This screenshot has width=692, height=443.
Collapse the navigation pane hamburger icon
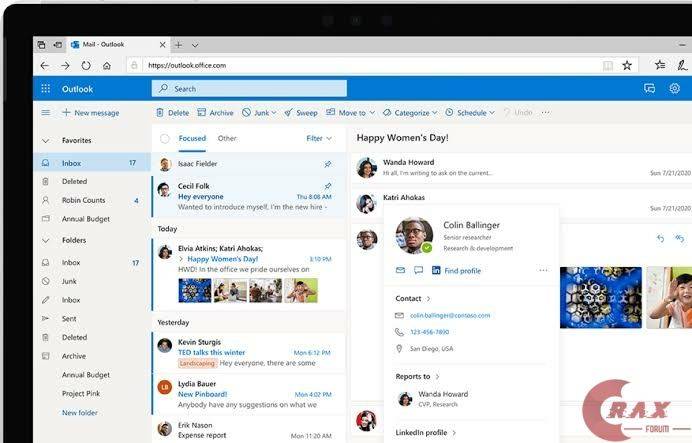[x=45, y=113]
